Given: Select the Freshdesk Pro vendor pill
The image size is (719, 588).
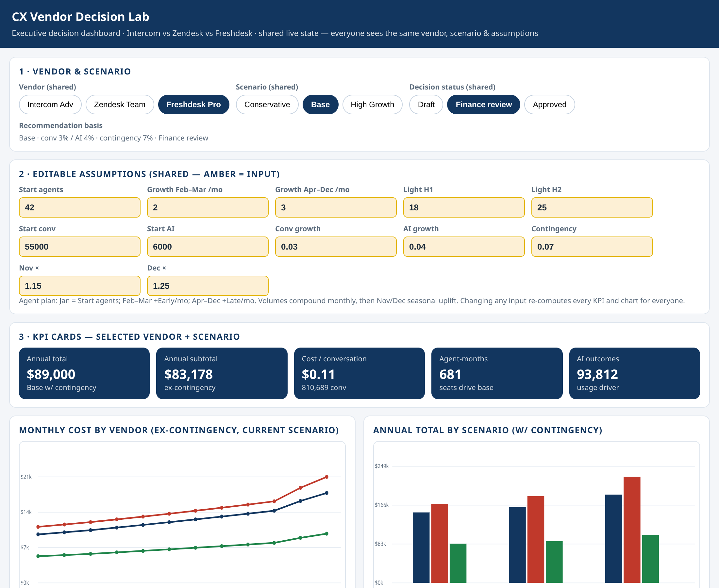Looking at the screenshot, I should 193,104.
